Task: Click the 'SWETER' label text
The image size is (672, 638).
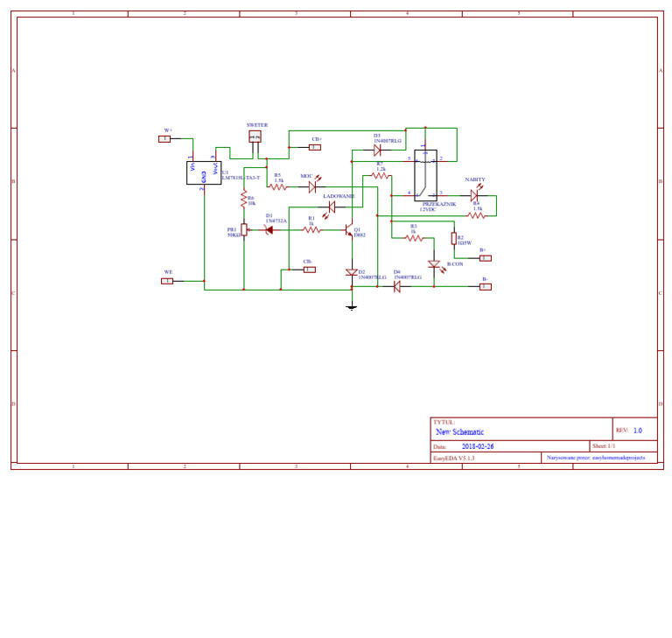Action: [x=257, y=125]
